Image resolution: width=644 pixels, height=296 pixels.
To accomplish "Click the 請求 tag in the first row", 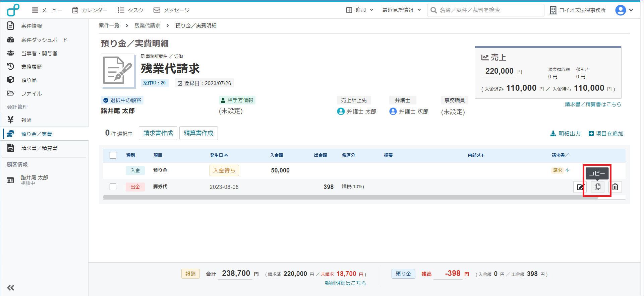I will coord(558,170).
